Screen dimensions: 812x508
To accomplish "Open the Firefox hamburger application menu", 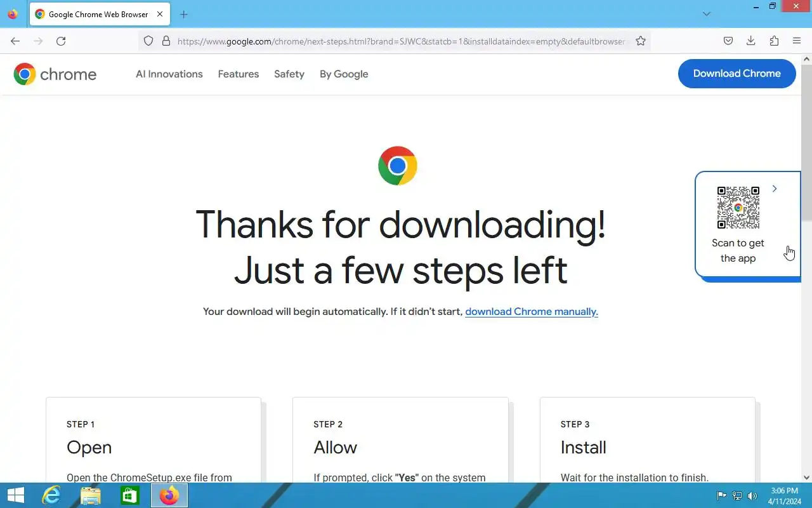I will pos(797,41).
